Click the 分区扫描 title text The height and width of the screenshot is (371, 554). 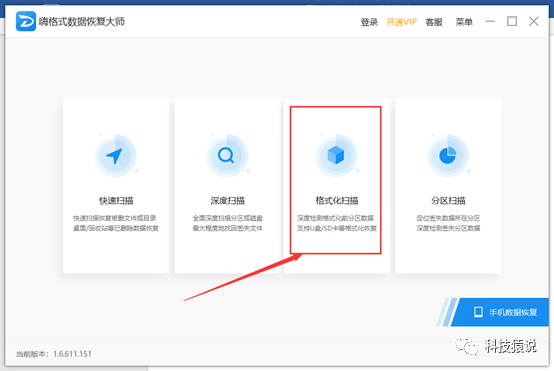click(448, 201)
